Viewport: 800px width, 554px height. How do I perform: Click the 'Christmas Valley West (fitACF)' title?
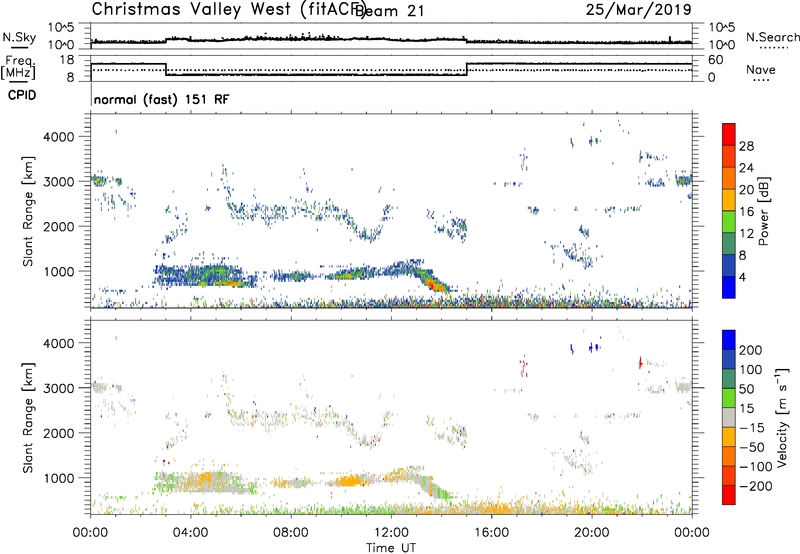tap(228, 9)
